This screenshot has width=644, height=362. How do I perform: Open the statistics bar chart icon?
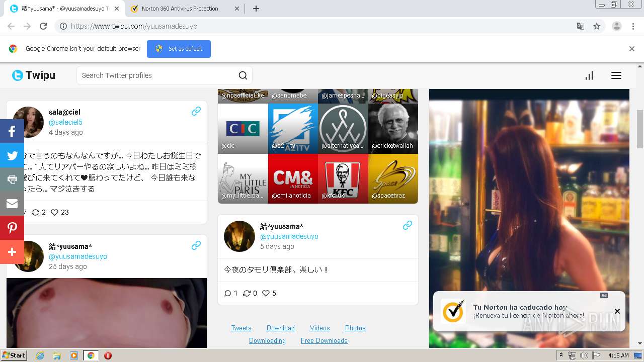589,75
